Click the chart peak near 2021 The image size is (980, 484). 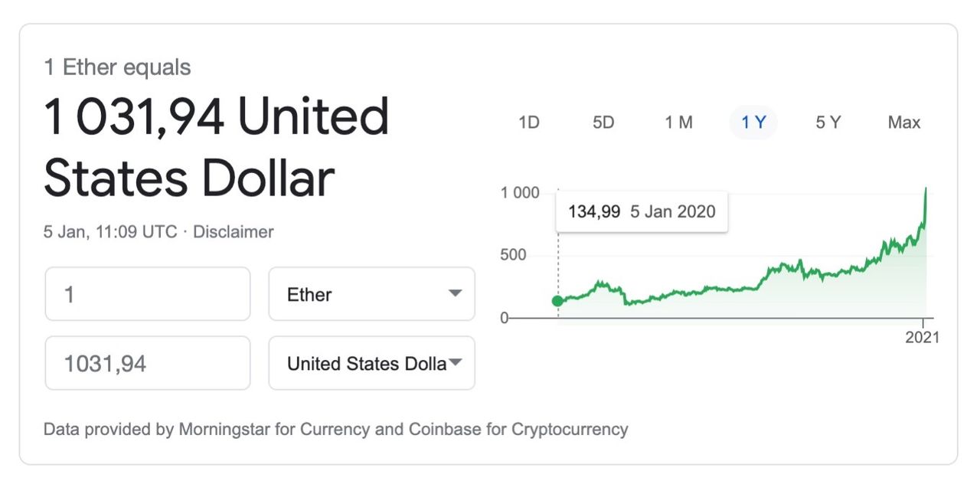coord(926,188)
